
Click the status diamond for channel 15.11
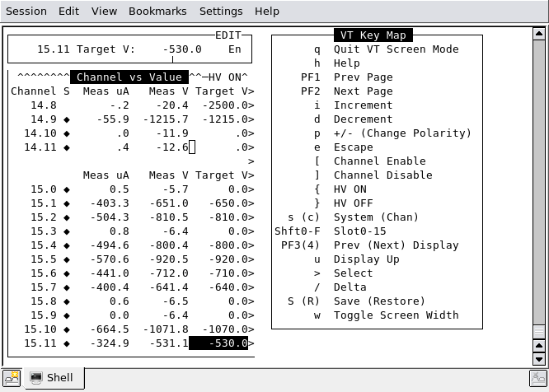(x=67, y=343)
